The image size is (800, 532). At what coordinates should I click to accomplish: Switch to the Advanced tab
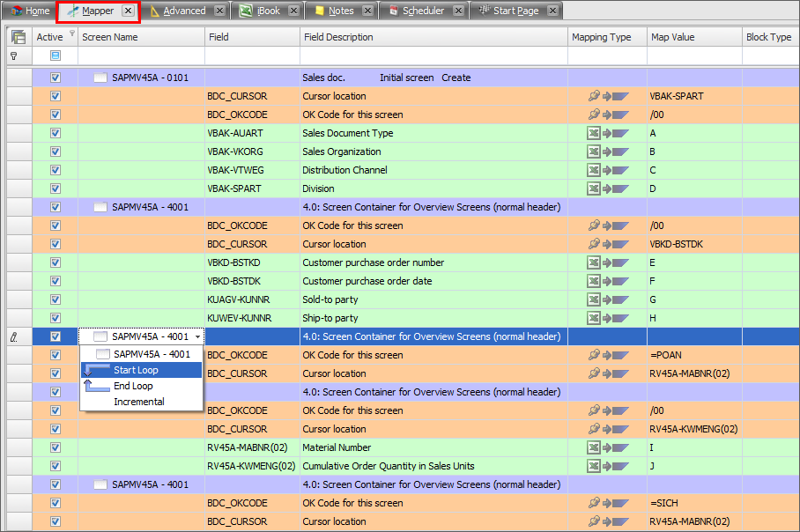[183, 11]
